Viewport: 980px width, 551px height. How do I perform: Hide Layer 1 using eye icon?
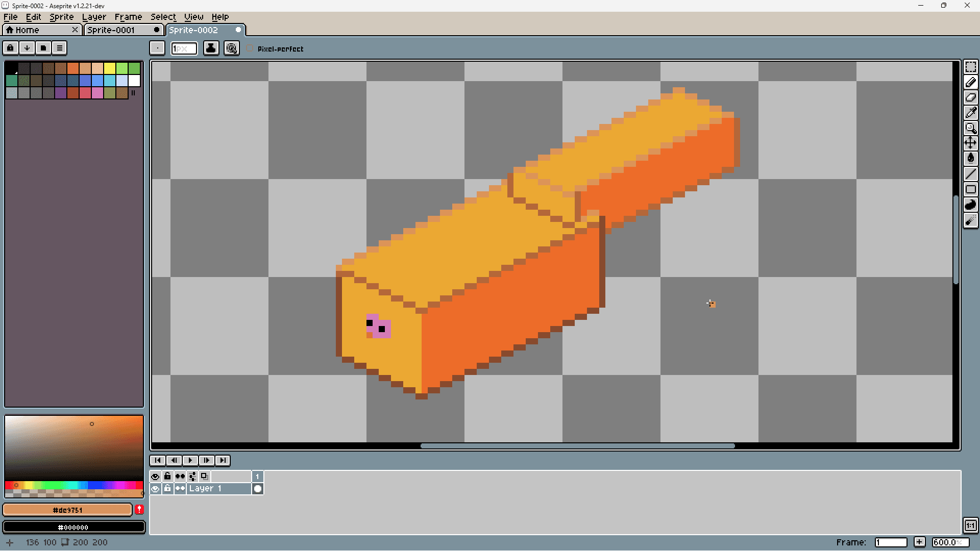[155, 489]
